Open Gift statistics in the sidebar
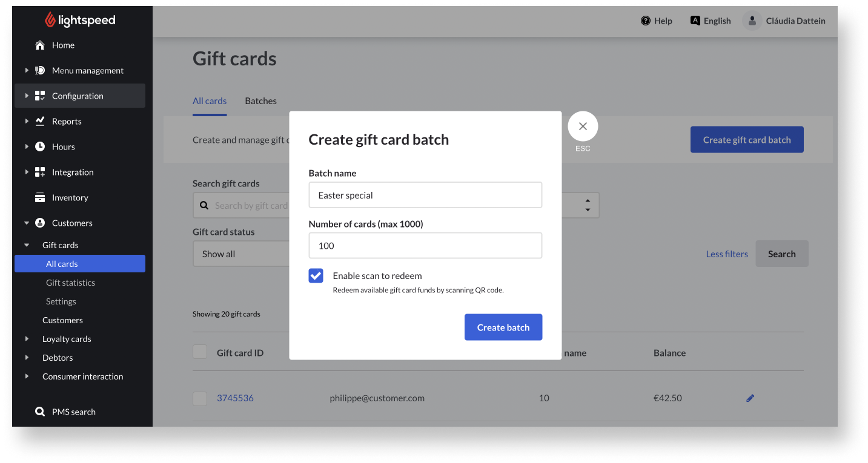The width and height of the screenshot is (868, 463). (x=70, y=283)
